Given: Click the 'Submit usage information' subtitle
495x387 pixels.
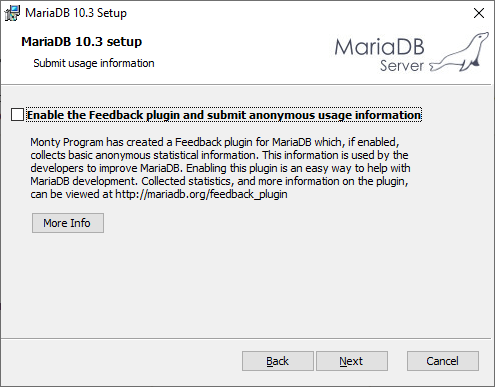Looking at the screenshot, I should pos(94,63).
